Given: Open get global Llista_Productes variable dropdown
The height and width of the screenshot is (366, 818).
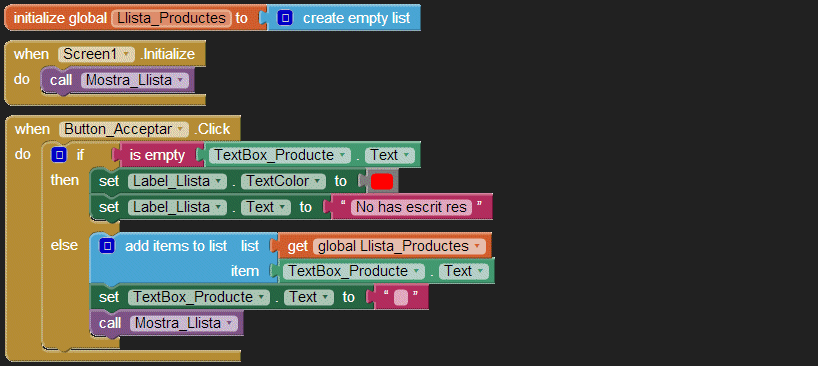Looking at the screenshot, I should coord(399,246).
